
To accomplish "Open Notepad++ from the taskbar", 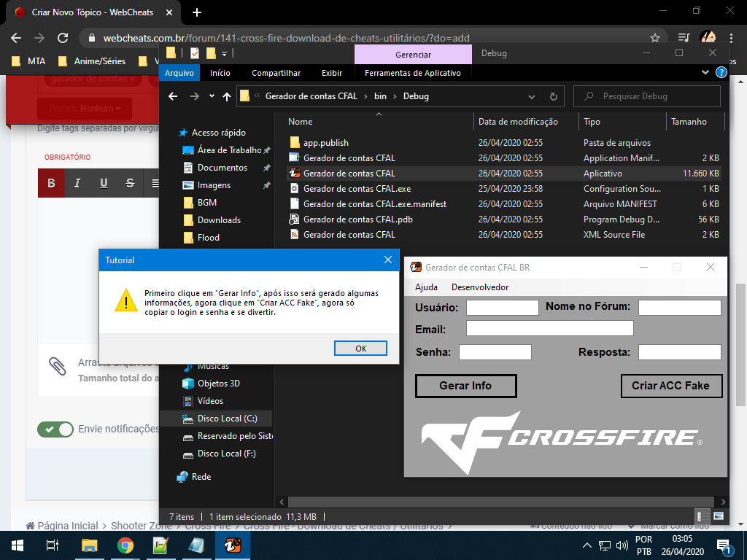I will pos(160,545).
